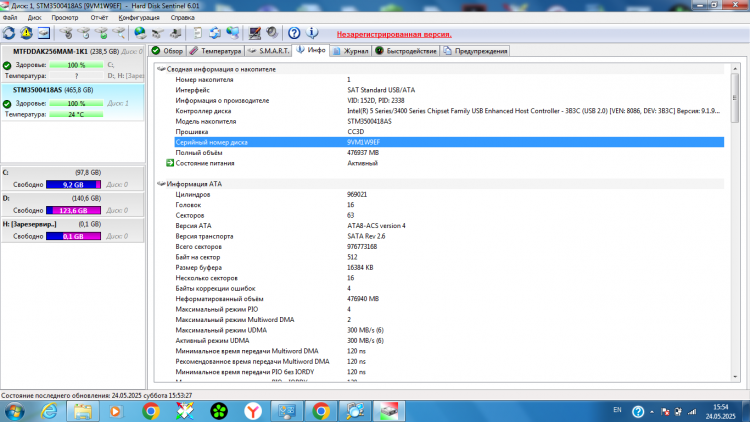The image size is (750, 422).
Task: Open the Отчёт menu
Action: click(99, 18)
